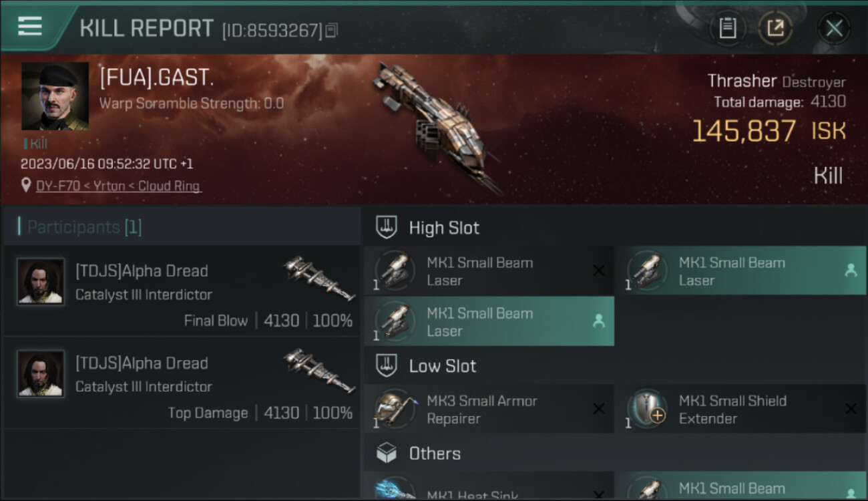
Task: Open the DY-F70 location link
Action: tap(118, 186)
